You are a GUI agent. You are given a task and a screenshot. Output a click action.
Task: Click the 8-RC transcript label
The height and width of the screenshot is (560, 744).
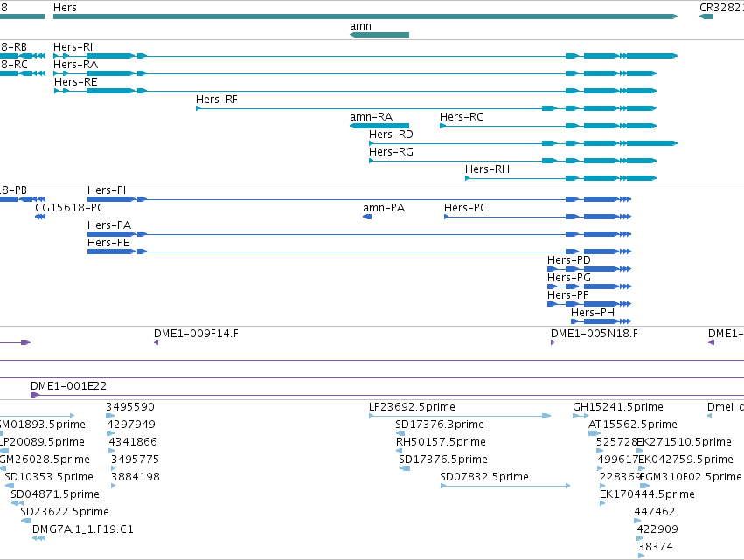pos(14,65)
